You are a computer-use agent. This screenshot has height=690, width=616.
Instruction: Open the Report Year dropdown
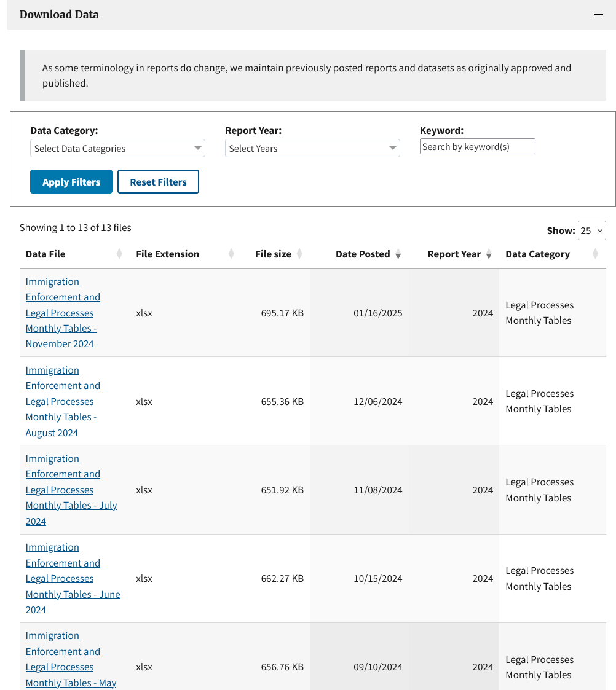click(x=312, y=148)
